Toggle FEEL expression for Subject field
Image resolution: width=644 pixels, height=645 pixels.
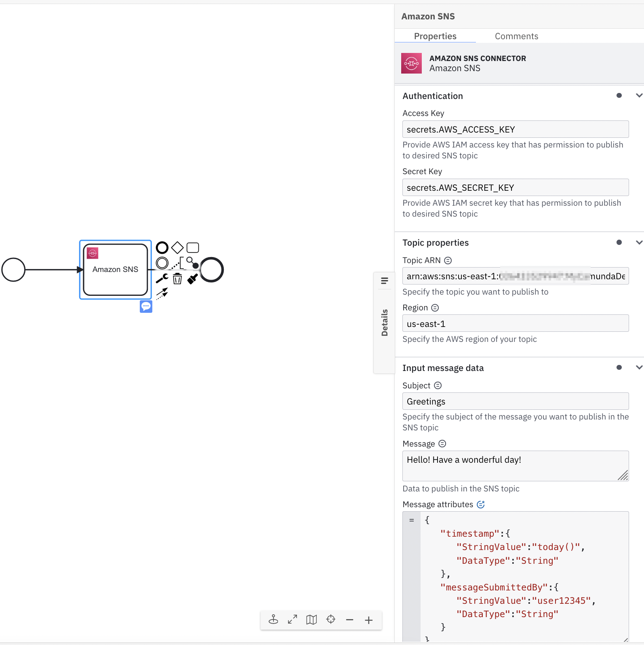click(x=438, y=386)
